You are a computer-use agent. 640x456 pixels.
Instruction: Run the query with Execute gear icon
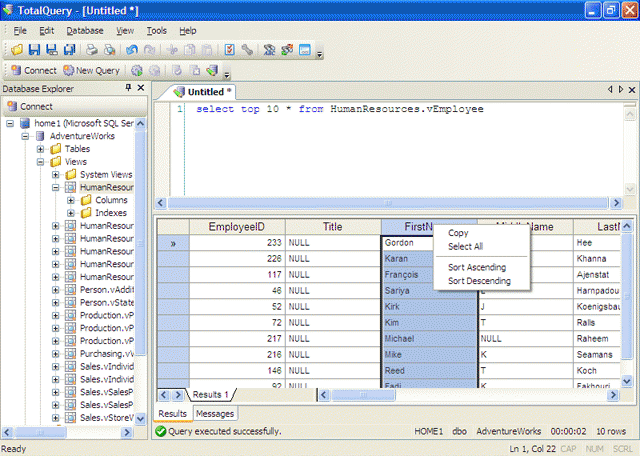137,71
